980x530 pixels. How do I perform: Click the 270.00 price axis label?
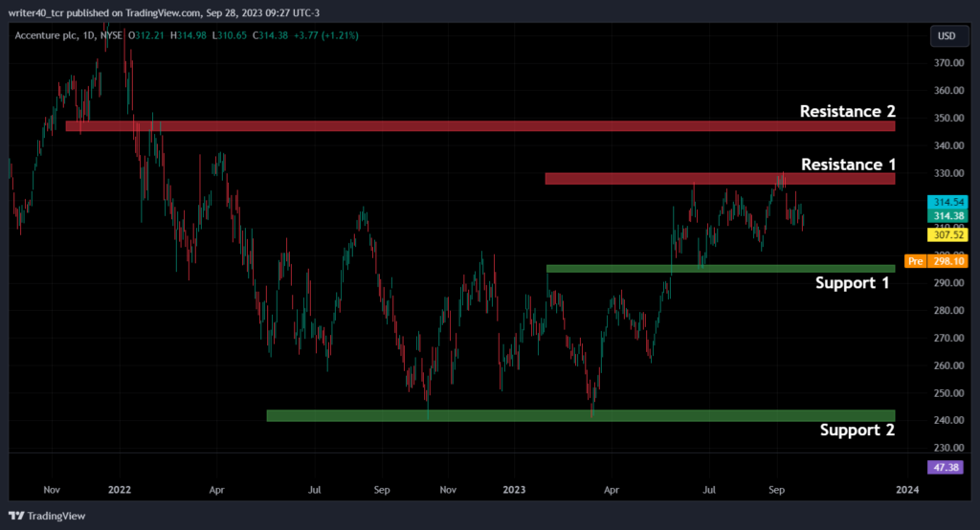tap(948, 338)
